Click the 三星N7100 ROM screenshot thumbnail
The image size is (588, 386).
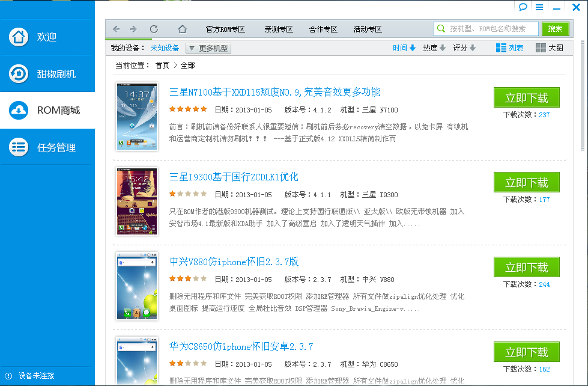(x=137, y=117)
